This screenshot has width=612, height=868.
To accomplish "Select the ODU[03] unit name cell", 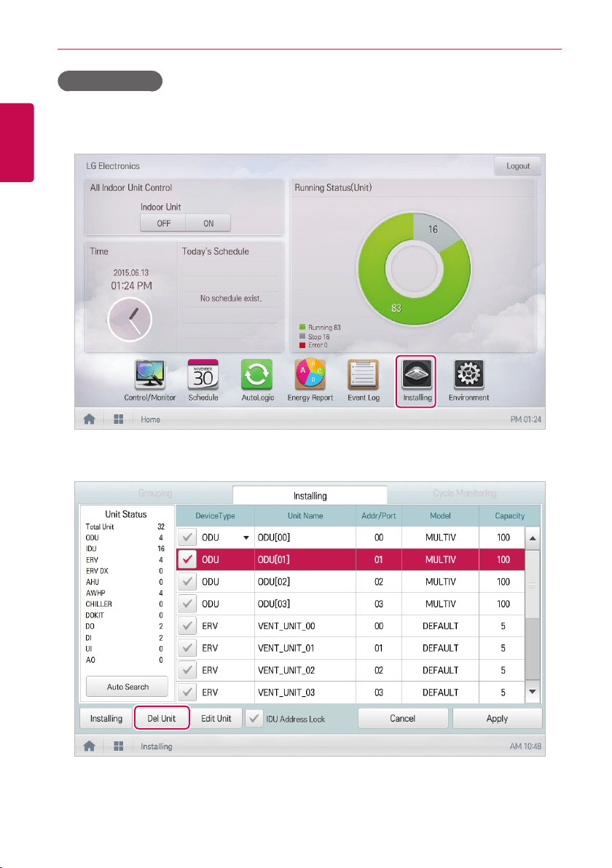I will [x=305, y=604].
